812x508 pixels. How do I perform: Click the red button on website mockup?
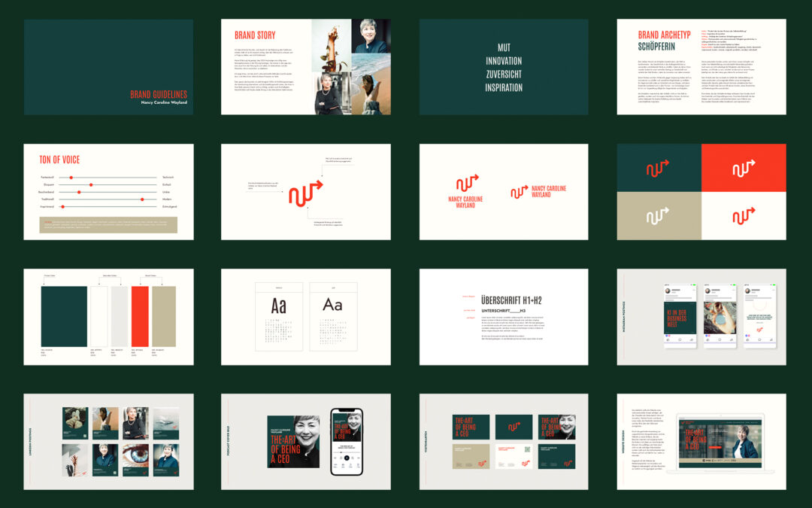coord(715,447)
